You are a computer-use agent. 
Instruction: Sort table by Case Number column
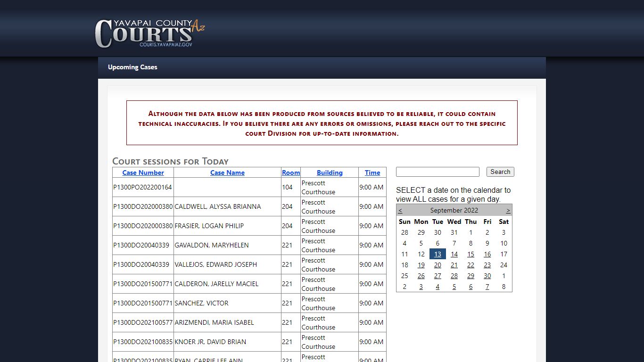[x=143, y=173]
